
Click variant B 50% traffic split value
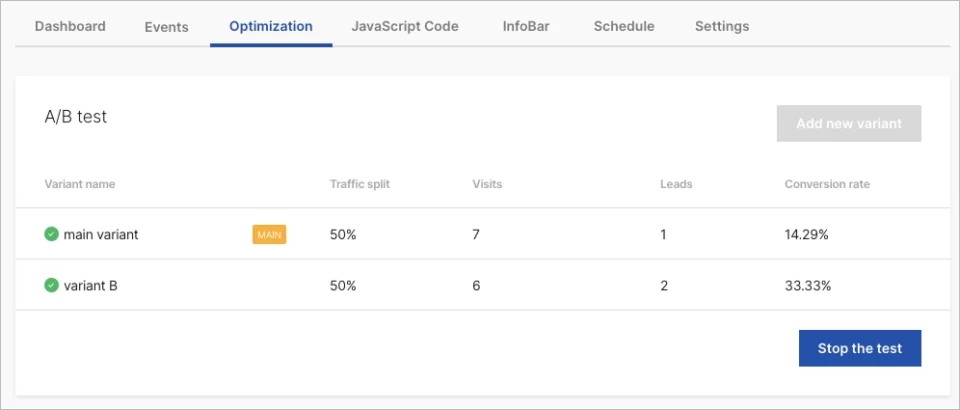tap(343, 285)
